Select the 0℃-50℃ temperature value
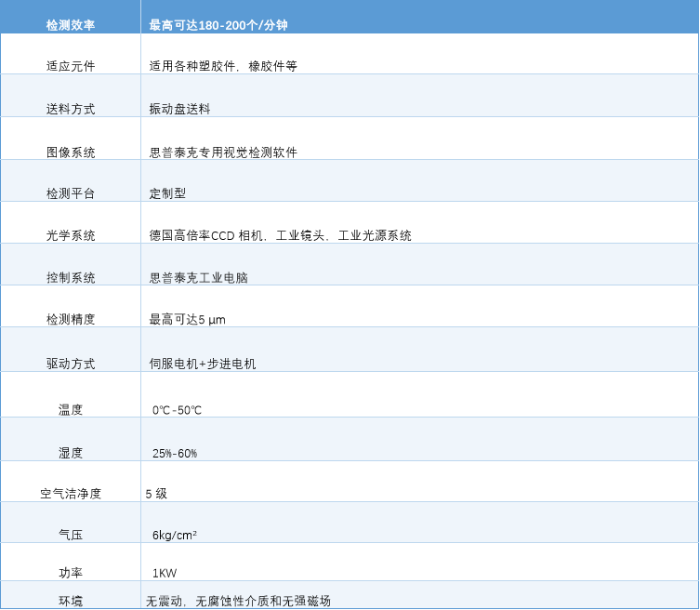Image resolution: width=700 pixels, height=610 pixels. 177,409
